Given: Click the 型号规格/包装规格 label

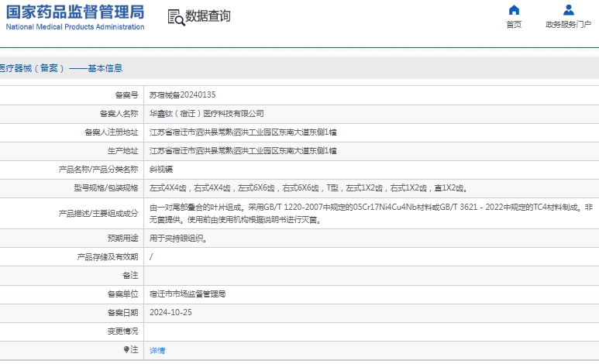Looking at the screenshot, I should pyautogui.click(x=106, y=188).
